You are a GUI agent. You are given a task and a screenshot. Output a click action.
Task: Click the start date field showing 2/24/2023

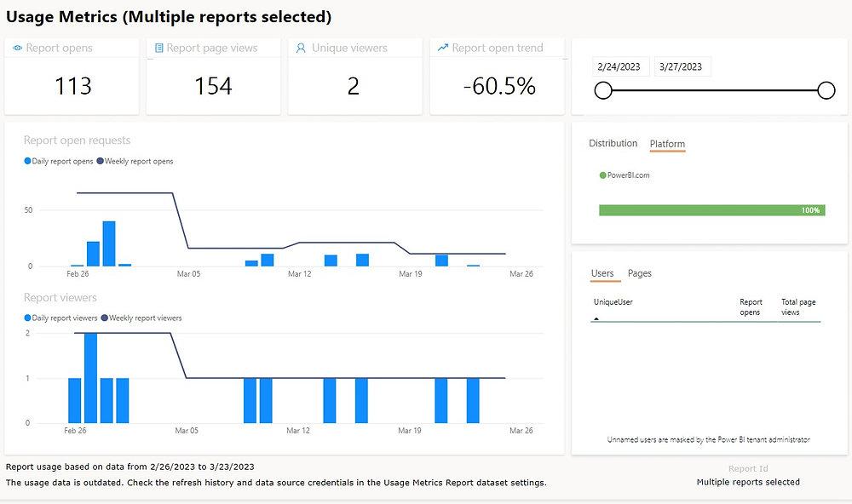click(x=621, y=67)
